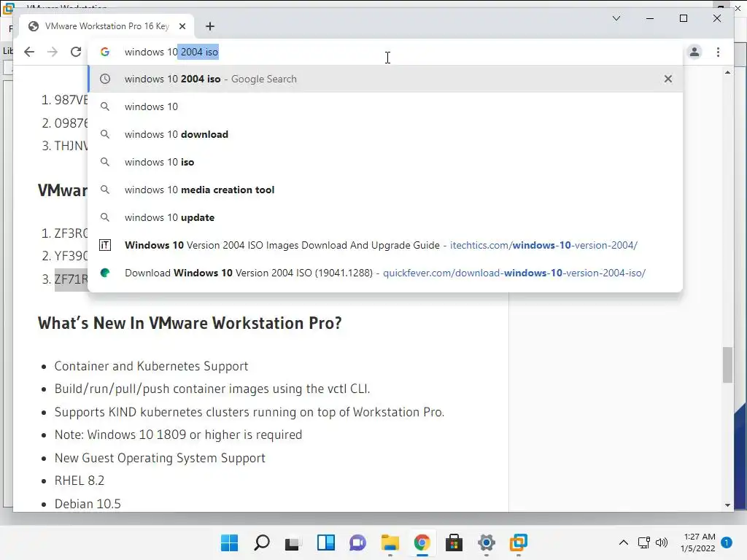This screenshot has height=560, width=747.
Task: Open Microsoft Store from the taskbar
Action: click(454, 542)
